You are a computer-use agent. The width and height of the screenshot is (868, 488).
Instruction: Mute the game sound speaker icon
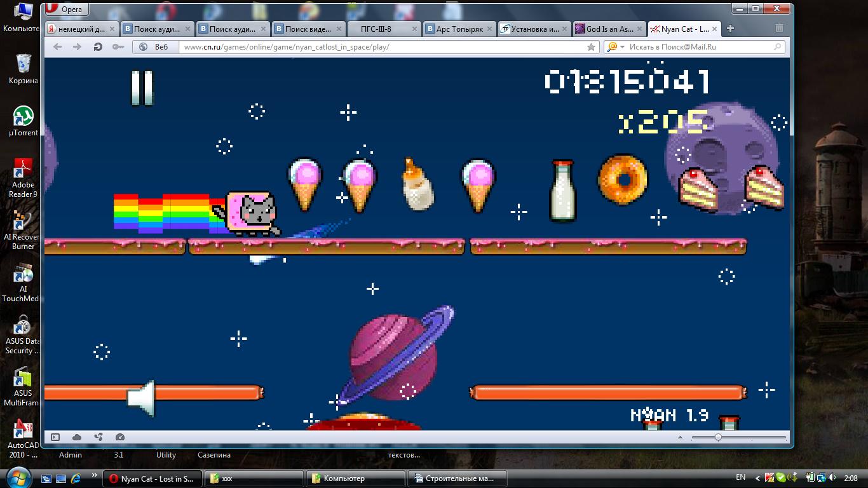click(141, 399)
